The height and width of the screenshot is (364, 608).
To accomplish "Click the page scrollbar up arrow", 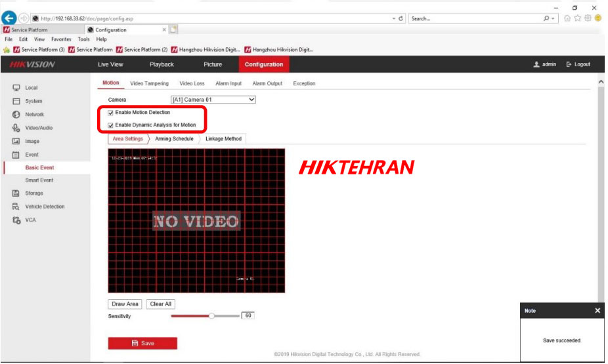I will (x=601, y=82).
